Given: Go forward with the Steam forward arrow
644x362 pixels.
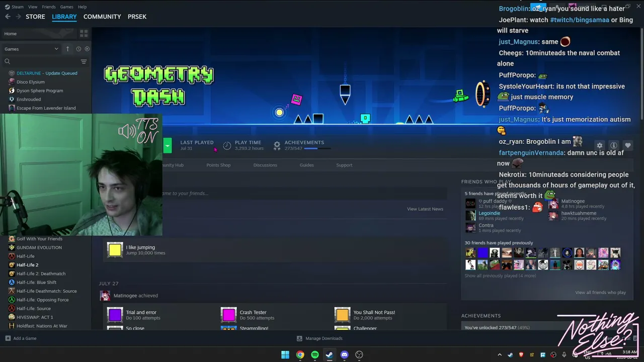Looking at the screenshot, I should (x=19, y=17).
